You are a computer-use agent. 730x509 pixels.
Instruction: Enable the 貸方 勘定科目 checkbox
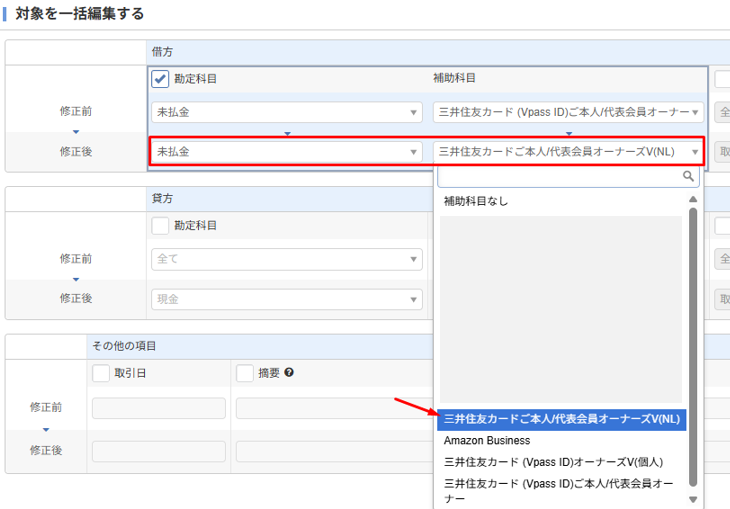click(x=160, y=225)
